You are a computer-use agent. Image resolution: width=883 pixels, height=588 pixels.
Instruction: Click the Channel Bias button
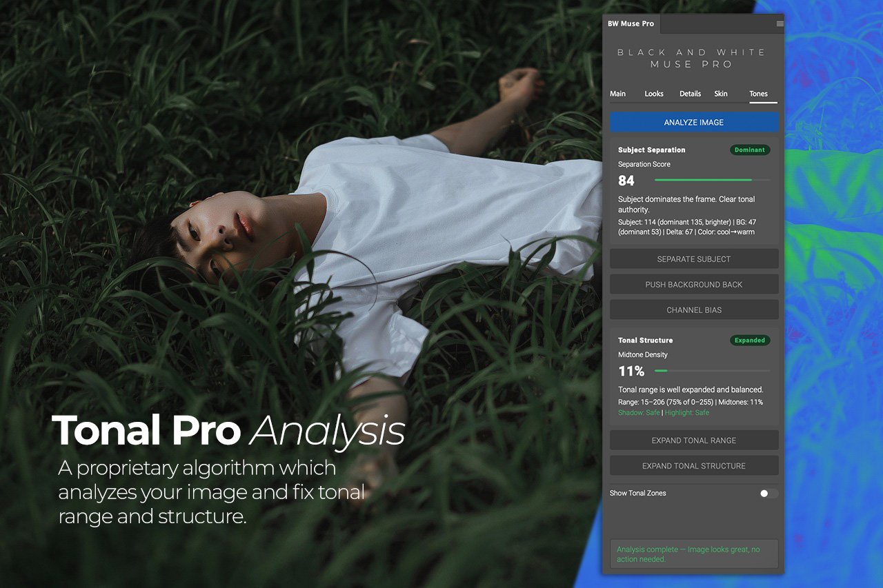694,310
